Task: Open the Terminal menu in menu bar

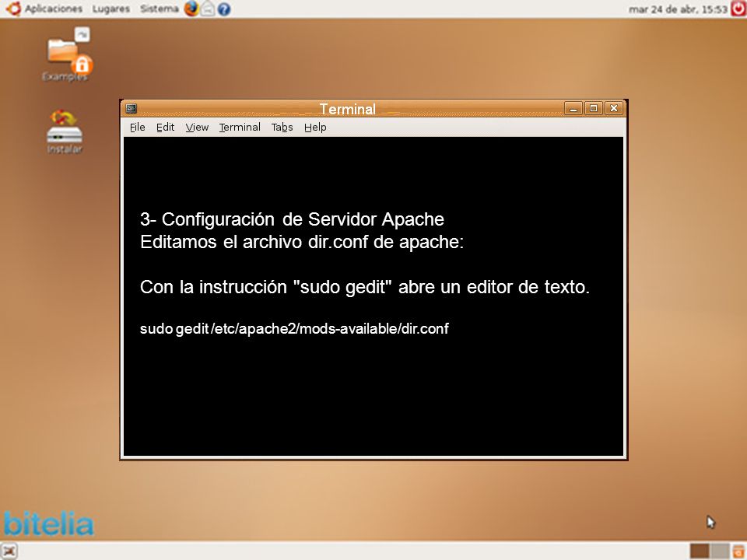Action: pos(240,127)
